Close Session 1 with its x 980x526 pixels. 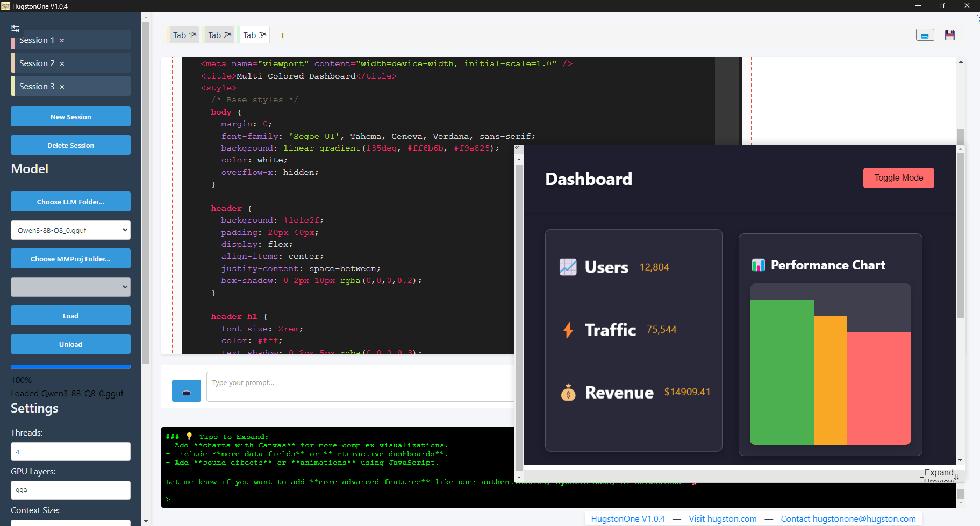point(62,41)
